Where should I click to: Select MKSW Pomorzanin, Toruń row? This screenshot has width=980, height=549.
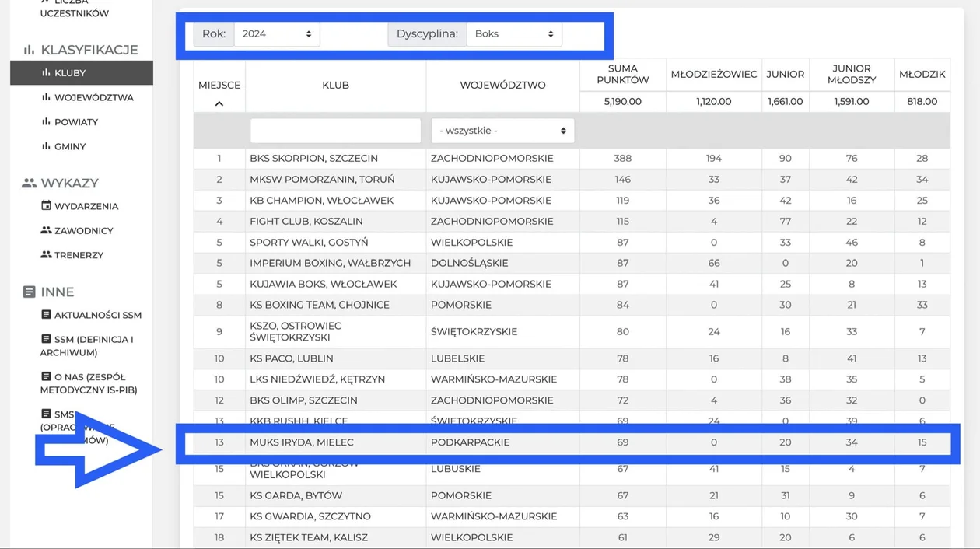[x=572, y=180]
